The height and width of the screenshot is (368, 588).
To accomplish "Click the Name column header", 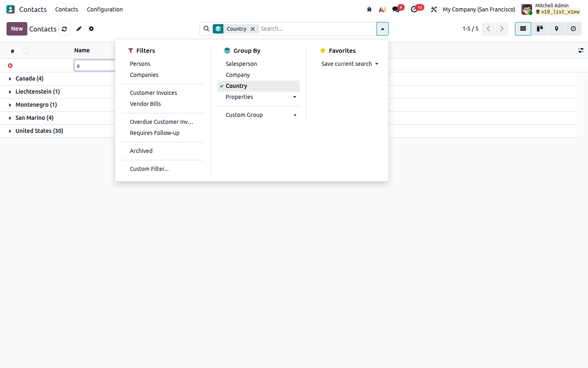I will (82, 50).
